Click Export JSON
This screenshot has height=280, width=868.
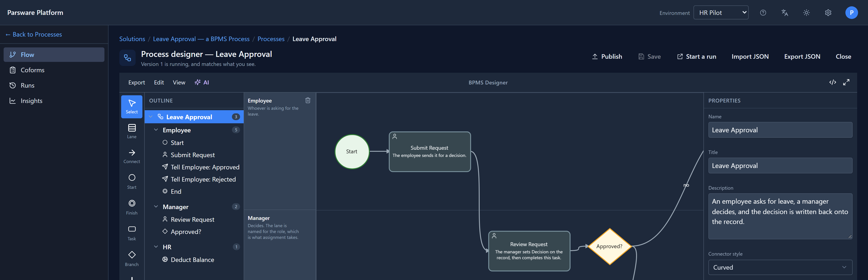click(802, 56)
